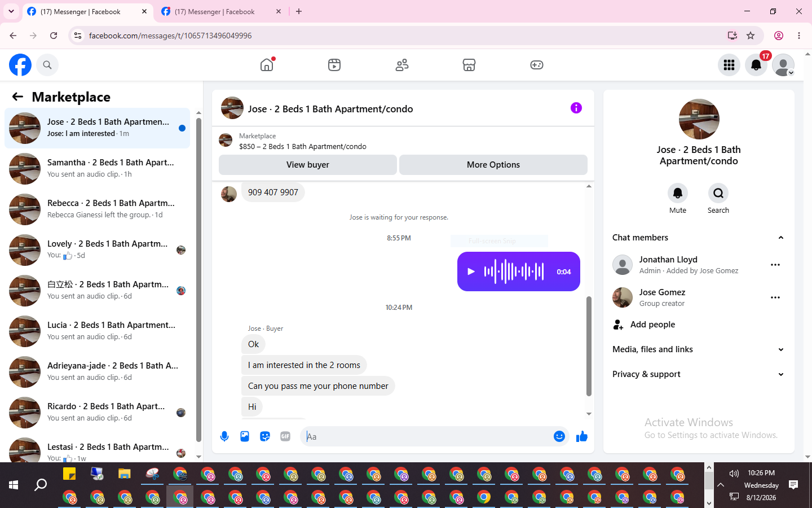Search in conversation using the Search button
The width and height of the screenshot is (812, 508).
pos(718,193)
